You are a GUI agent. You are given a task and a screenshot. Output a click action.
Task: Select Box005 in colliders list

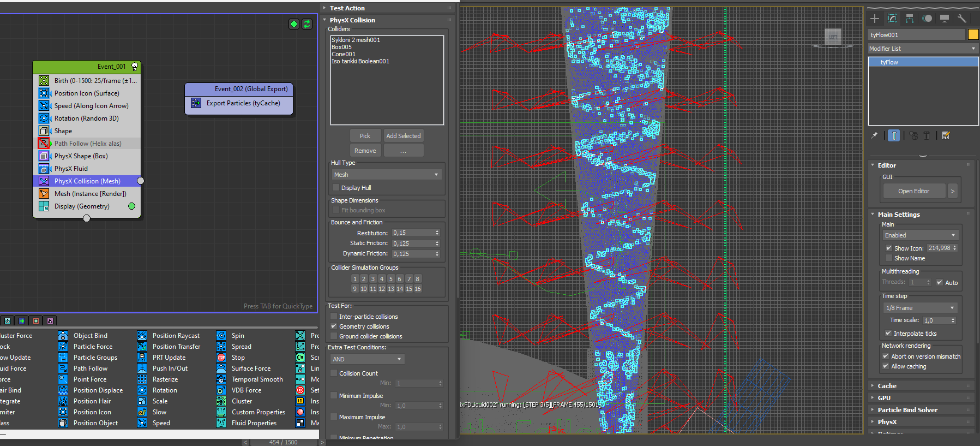[342, 47]
